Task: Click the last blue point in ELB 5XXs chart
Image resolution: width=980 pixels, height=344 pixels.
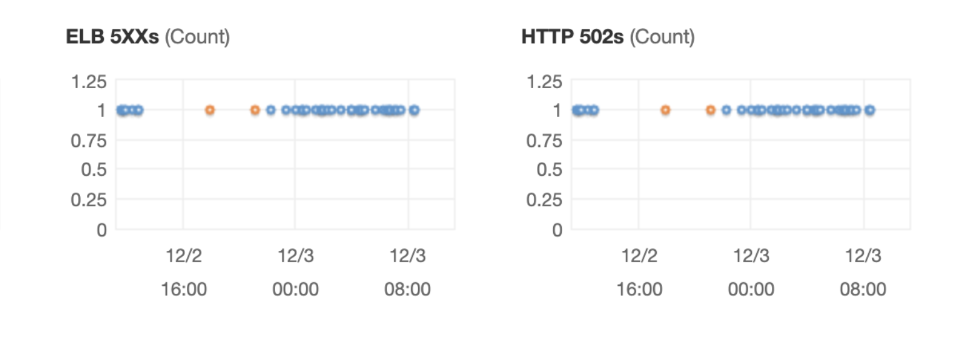Action: point(414,110)
